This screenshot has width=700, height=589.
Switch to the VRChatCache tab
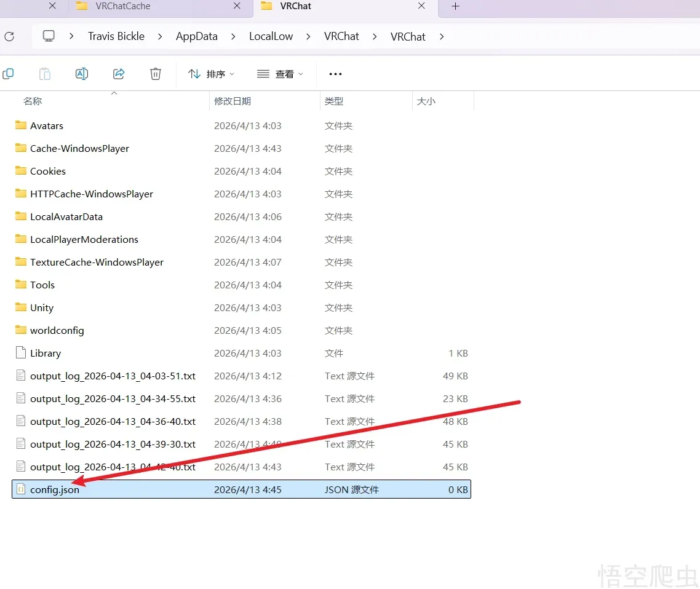coord(123,6)
